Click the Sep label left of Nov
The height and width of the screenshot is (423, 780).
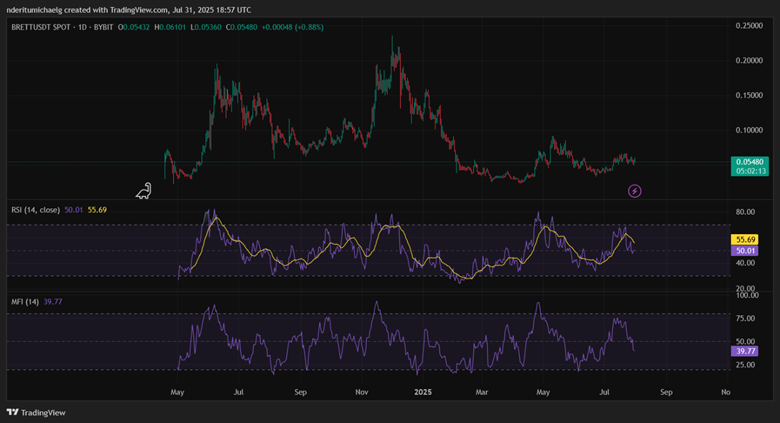click(x=300, y=393)
